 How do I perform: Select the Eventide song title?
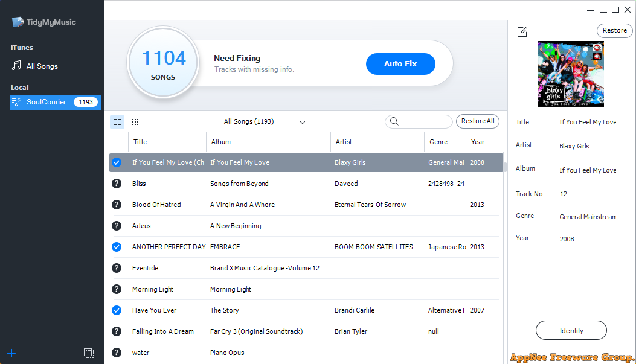[x=145, y=268]
